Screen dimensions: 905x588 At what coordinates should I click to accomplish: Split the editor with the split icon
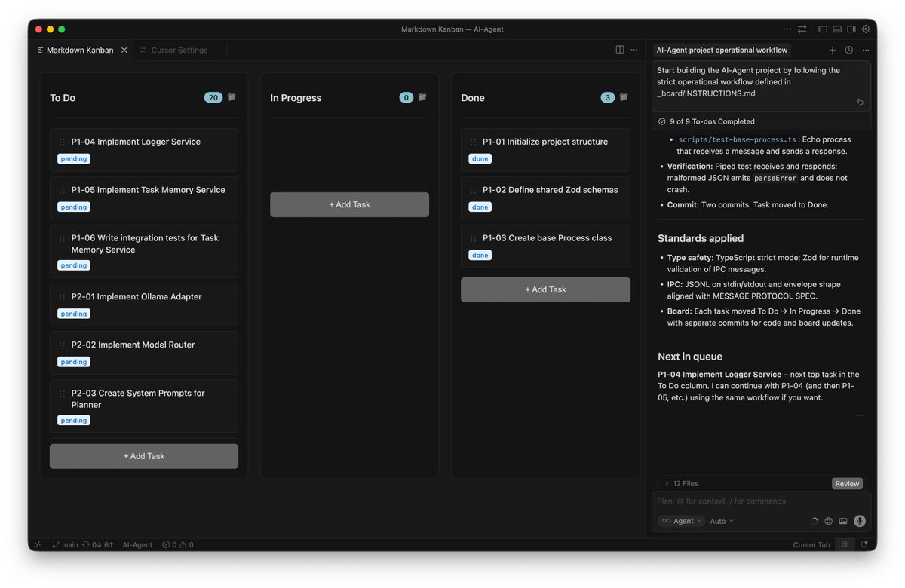click(620, 50)
